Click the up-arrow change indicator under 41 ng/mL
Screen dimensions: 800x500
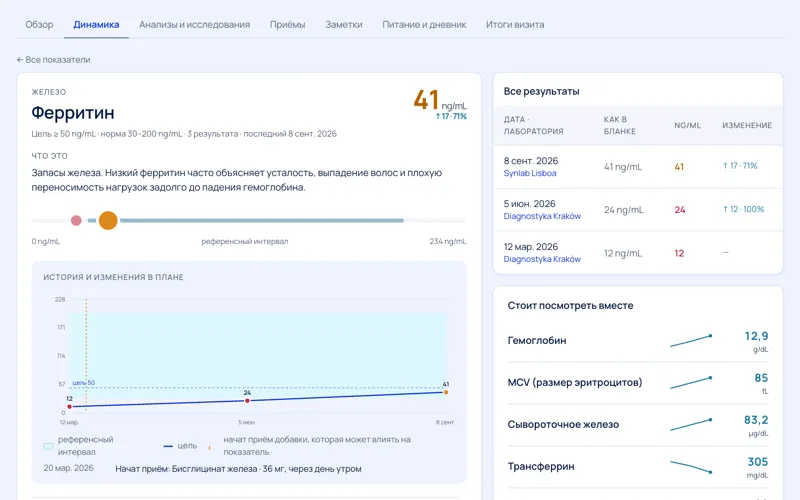451,116
